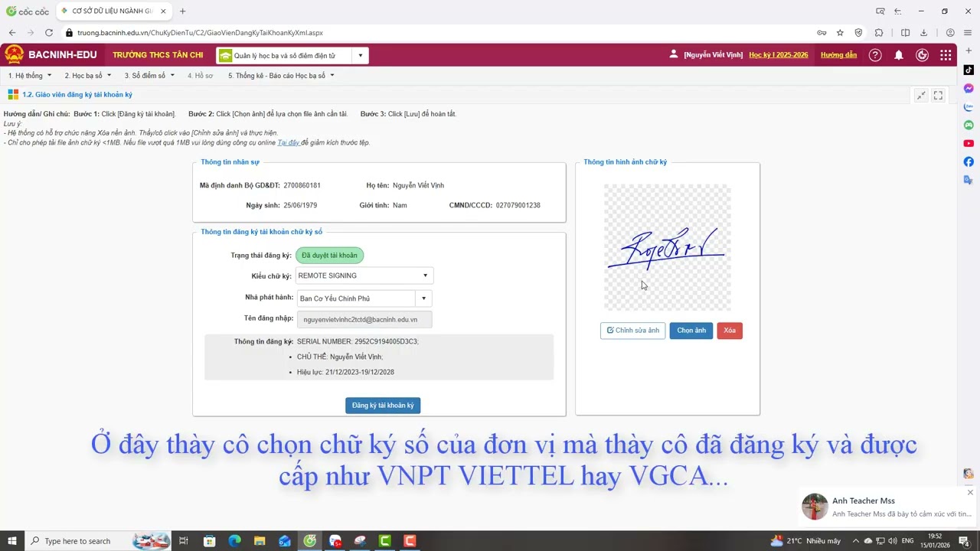Viewport: 980px width, 551px height.
Task: Open the Học kỳ I 2025-2026 link
Action: [x=779, y=55]
